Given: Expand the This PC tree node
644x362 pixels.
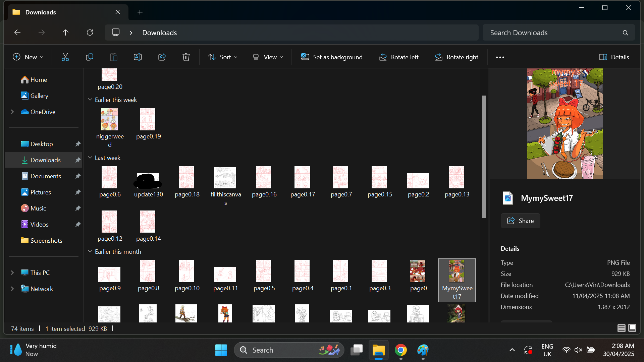Looking at the screenshot, I should [x=12, y=273].
